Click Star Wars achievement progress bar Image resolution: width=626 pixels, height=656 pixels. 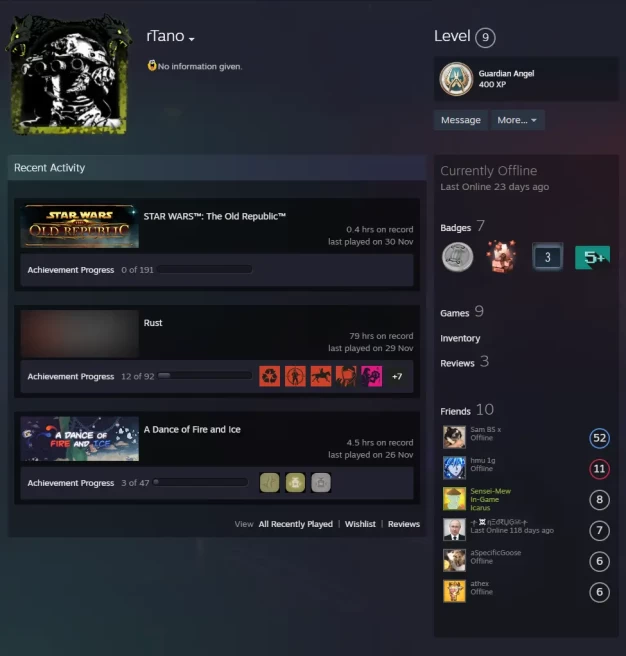click(205, 269)
